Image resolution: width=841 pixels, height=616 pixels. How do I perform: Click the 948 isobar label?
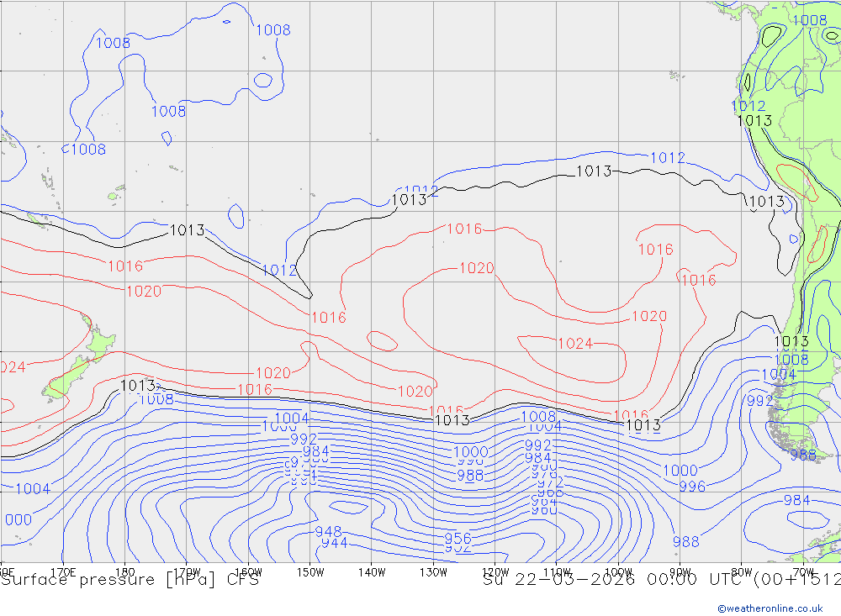pyautogui.click(x=328, y=531)
